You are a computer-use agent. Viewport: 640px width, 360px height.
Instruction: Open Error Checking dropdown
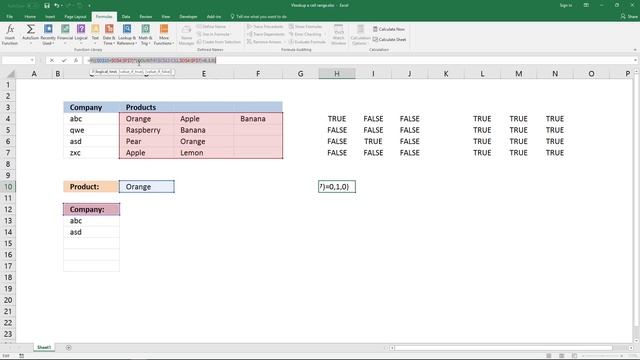tap(306, 34)
